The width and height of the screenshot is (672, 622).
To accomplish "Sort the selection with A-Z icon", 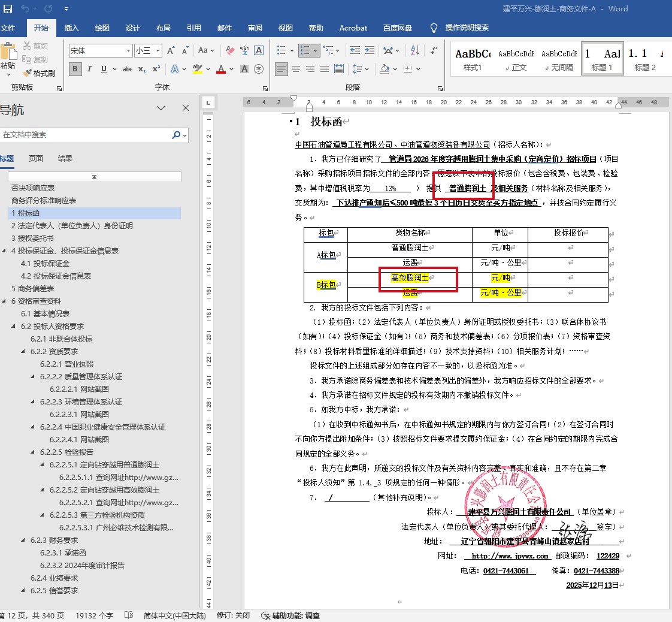I will 415,50.
